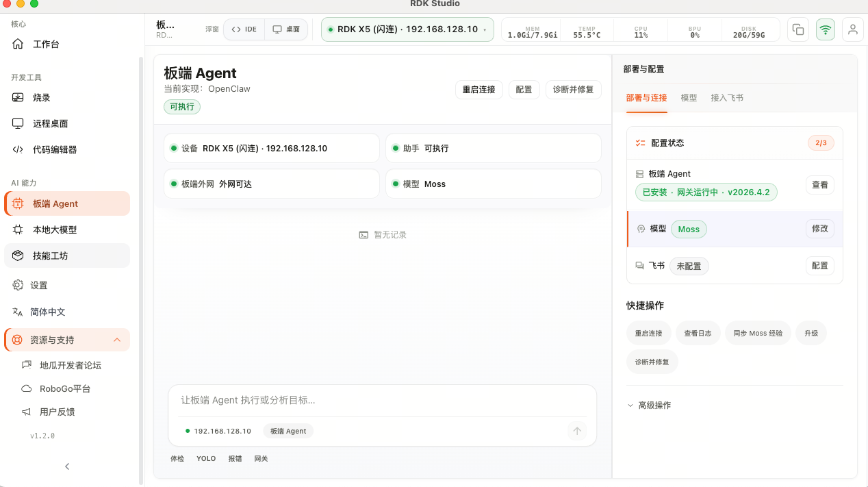
Task: Click the 板端外网 外网可达 status card
Action: [272, 184]
